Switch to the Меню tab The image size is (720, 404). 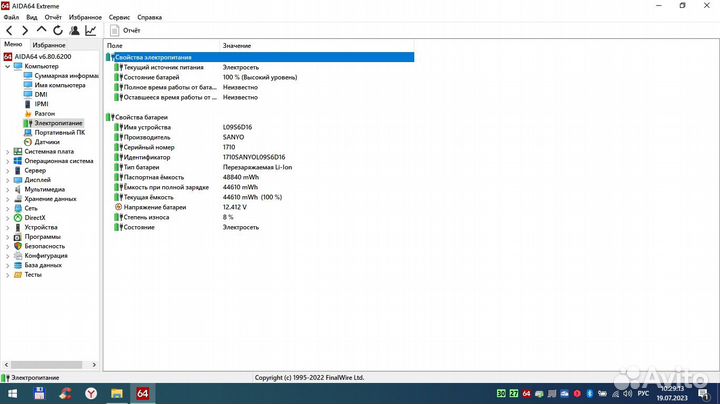(13, 45)
